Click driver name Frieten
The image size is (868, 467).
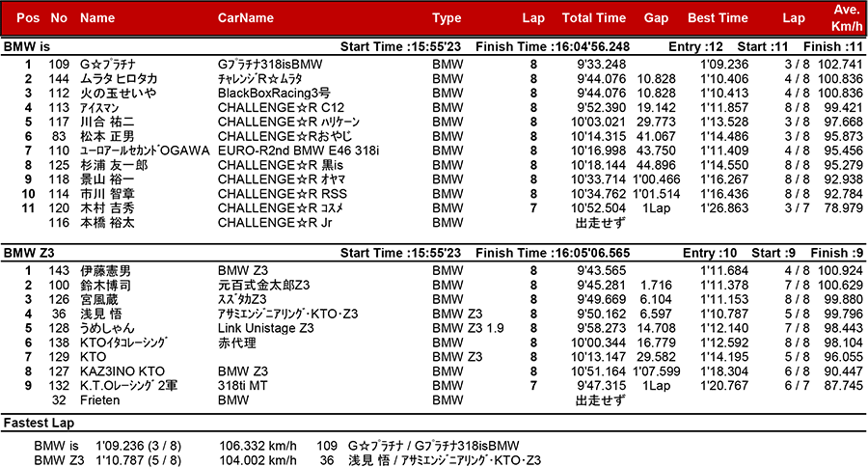click(99, 400)
